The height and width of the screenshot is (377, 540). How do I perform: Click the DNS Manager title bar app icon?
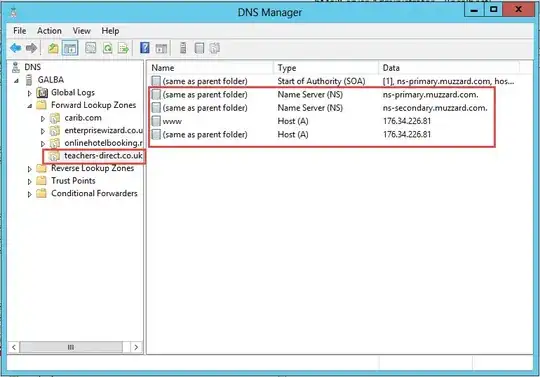[14, 12]
